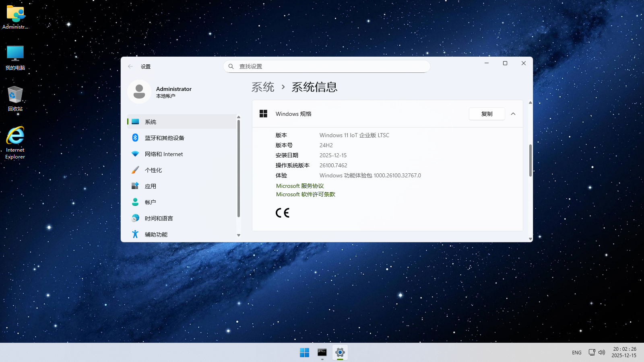This screenshot has height=362, width=644.
Task: Click main pane scrollbar thumb
Action: [x=530, y=160]
